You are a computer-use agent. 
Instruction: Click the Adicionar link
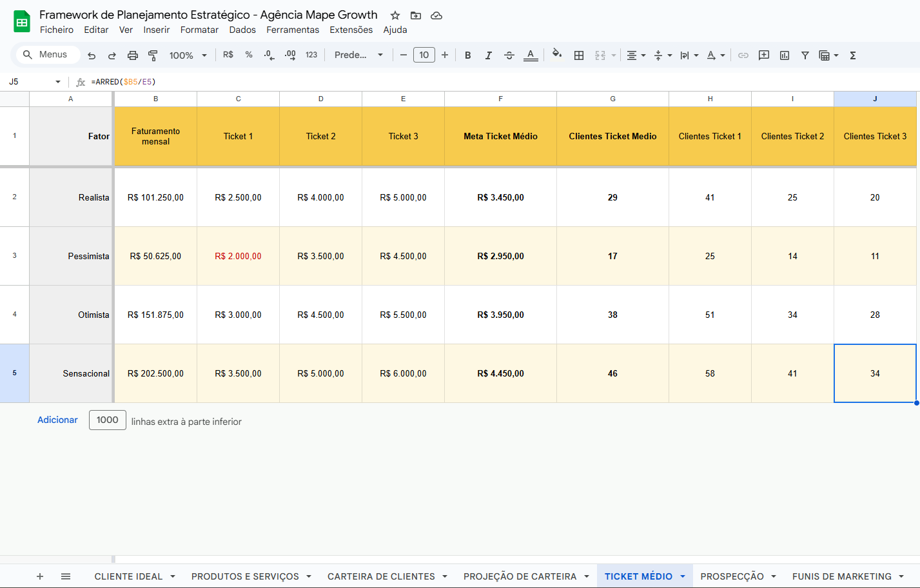[57, 420]
